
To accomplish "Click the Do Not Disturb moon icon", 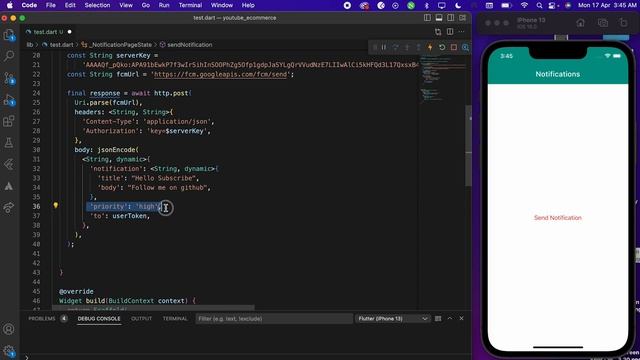I will pos(458,5).
